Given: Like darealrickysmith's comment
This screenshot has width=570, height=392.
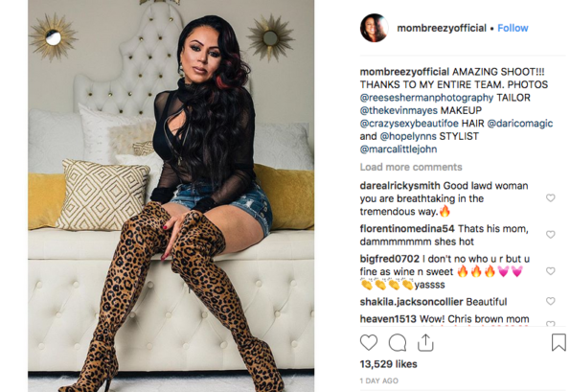Looking at the screenshot, I should tap(551, 197).
